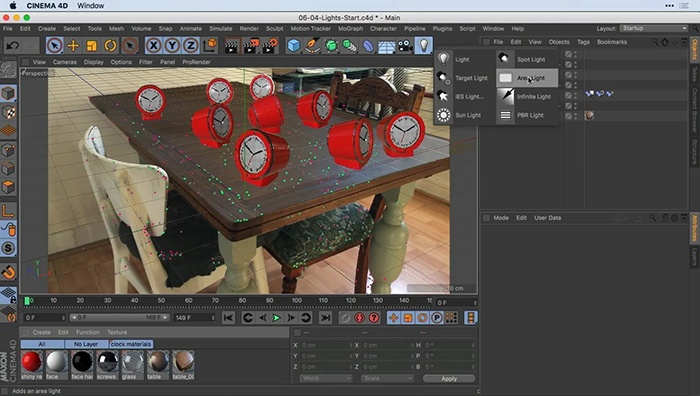This screenshot has width=700, height=396.
Task: Filter by clock materials layer tab
Action: (131, 344)
